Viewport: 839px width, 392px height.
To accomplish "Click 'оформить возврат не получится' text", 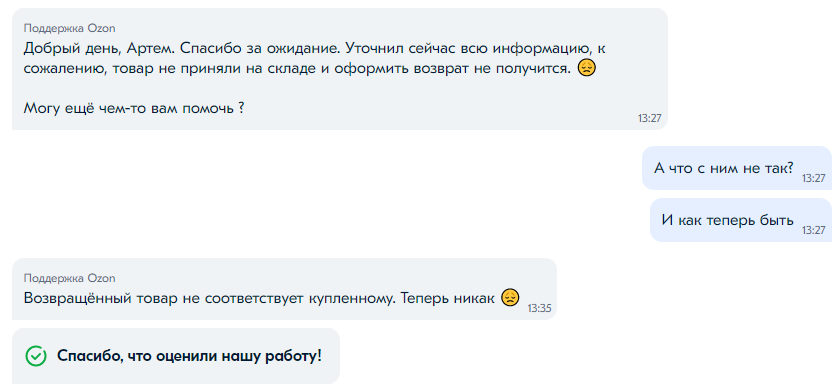I will [x=454, y=70].
